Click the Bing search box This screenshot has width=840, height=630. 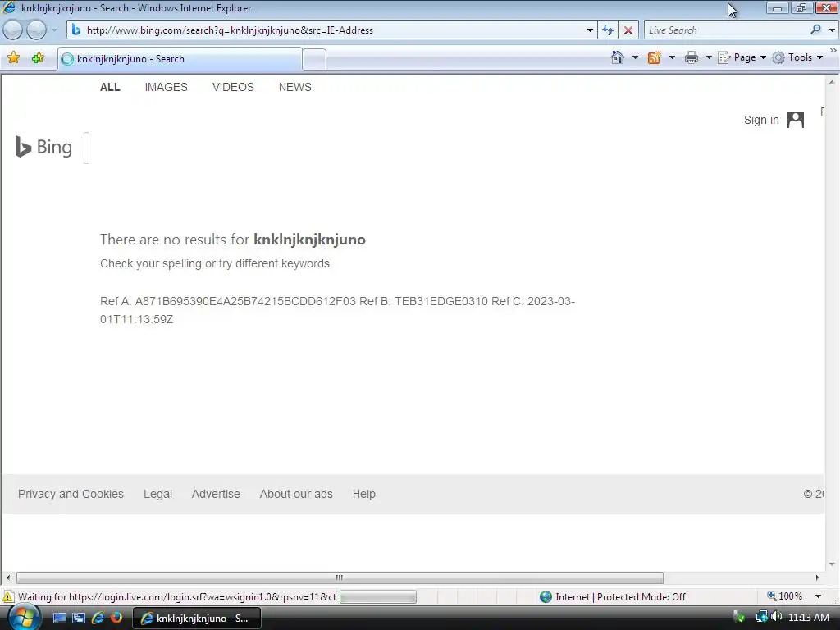(x=87, y=148)
